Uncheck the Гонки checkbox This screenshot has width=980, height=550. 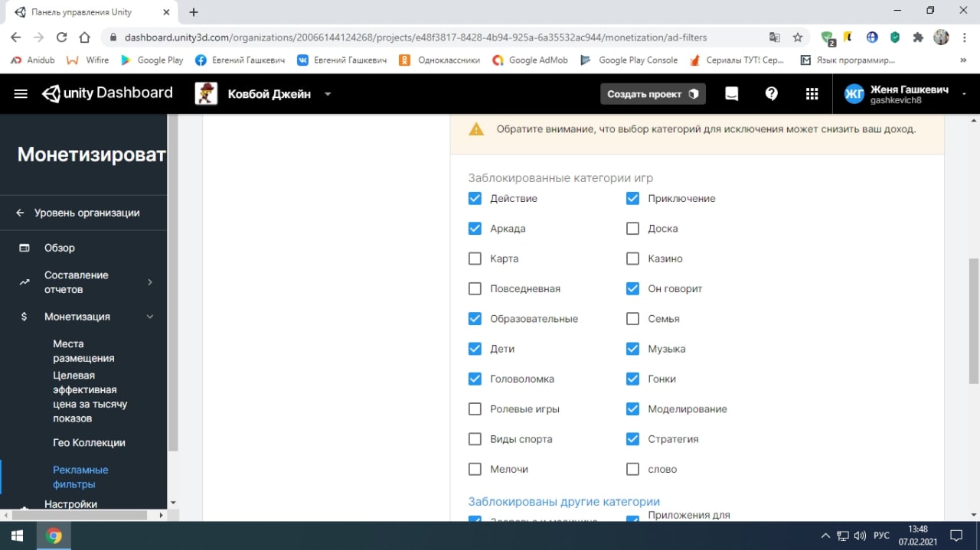pyautogui.click(x=632, y=379)
